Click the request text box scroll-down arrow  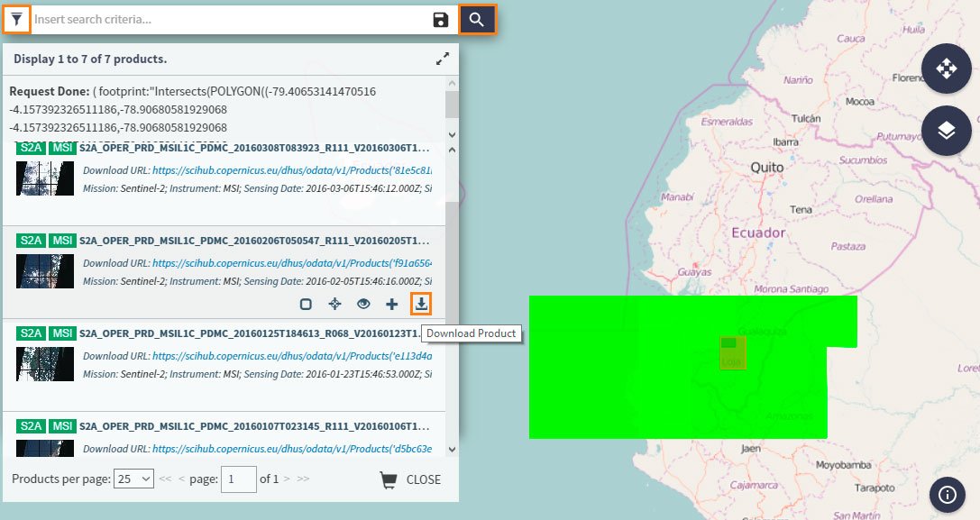452,135
